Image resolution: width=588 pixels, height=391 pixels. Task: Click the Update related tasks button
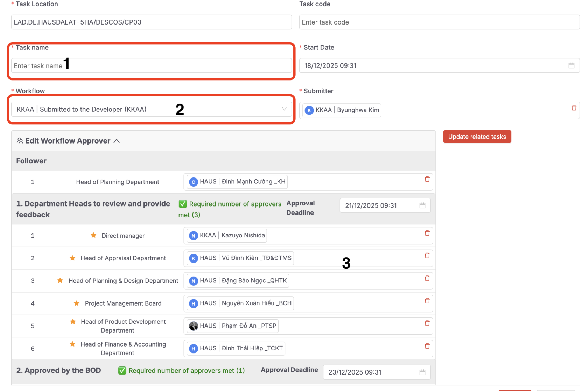click(x=477, y=137)
